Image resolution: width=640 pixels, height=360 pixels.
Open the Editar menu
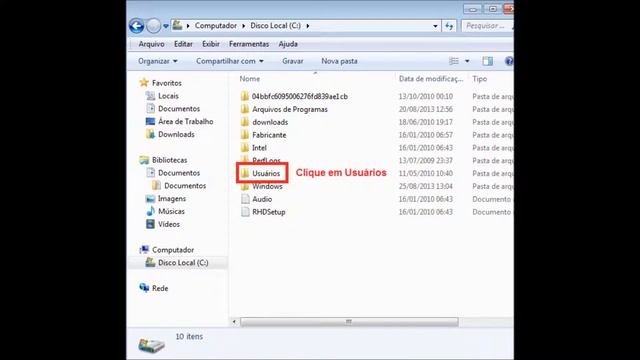point(183,44)
